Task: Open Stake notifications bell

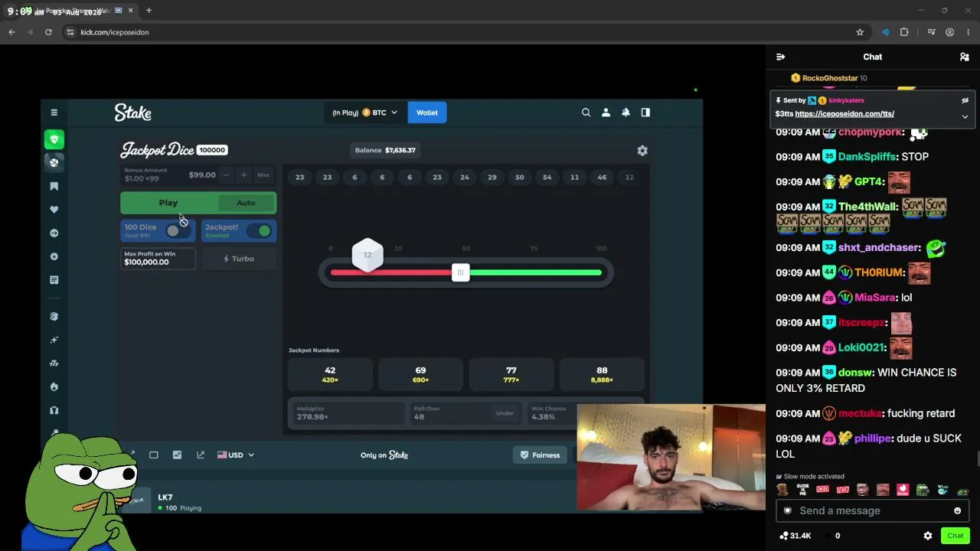Action: tap(626, 112)
